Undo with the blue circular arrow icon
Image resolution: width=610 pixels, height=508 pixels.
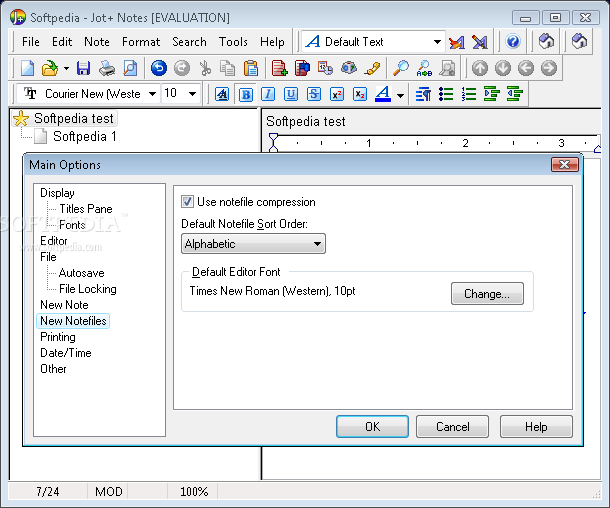pyautogui.click(x=159, y=68)
